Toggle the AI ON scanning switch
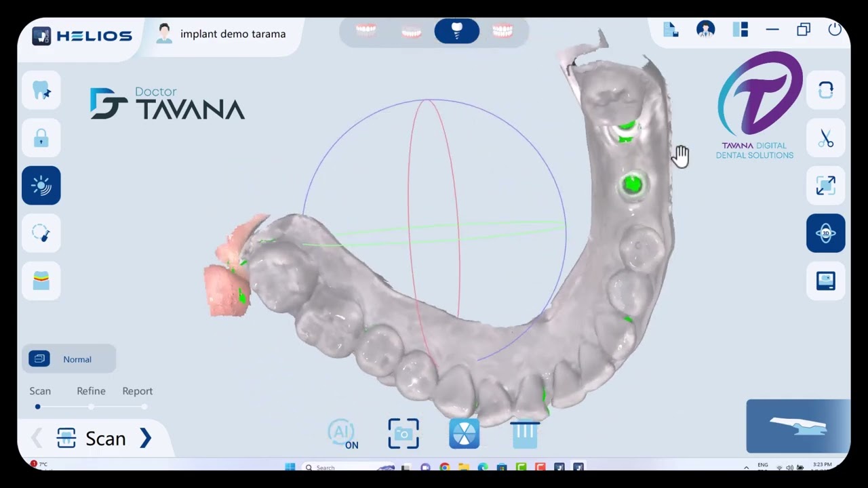Viewport: 868px width, 488px height. (x=342, y=434)
